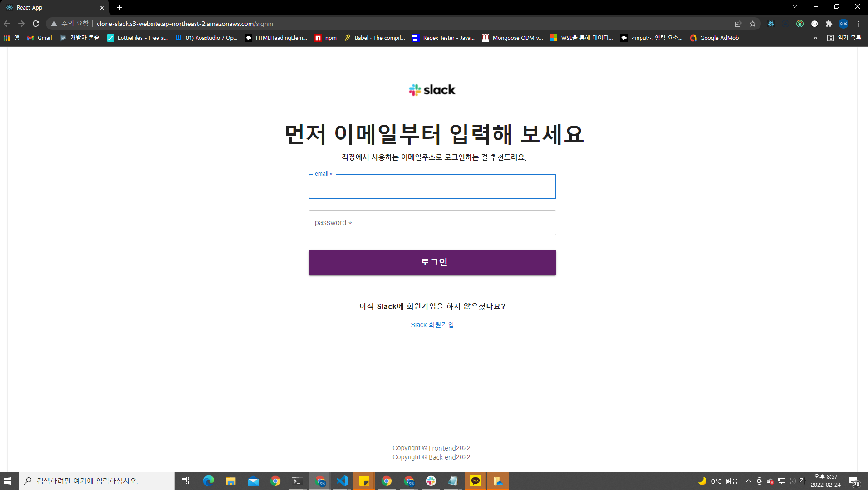Close the React App tab
868x490 pixels.
[102, 8]
